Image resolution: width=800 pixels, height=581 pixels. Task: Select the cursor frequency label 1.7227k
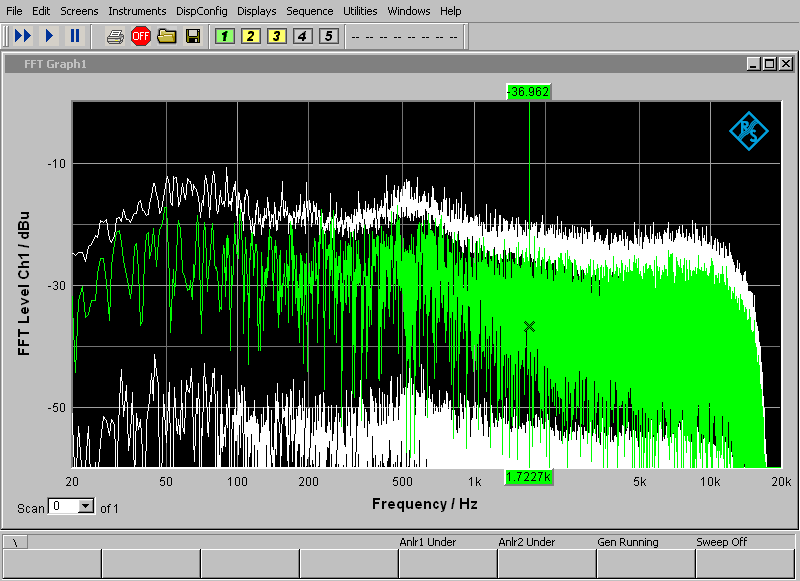click(529, 477)
